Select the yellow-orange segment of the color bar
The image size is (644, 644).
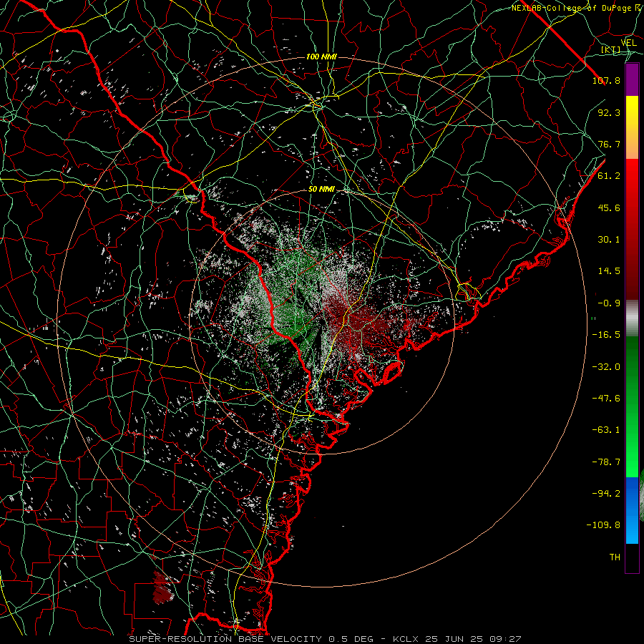(x=632, y=127)
